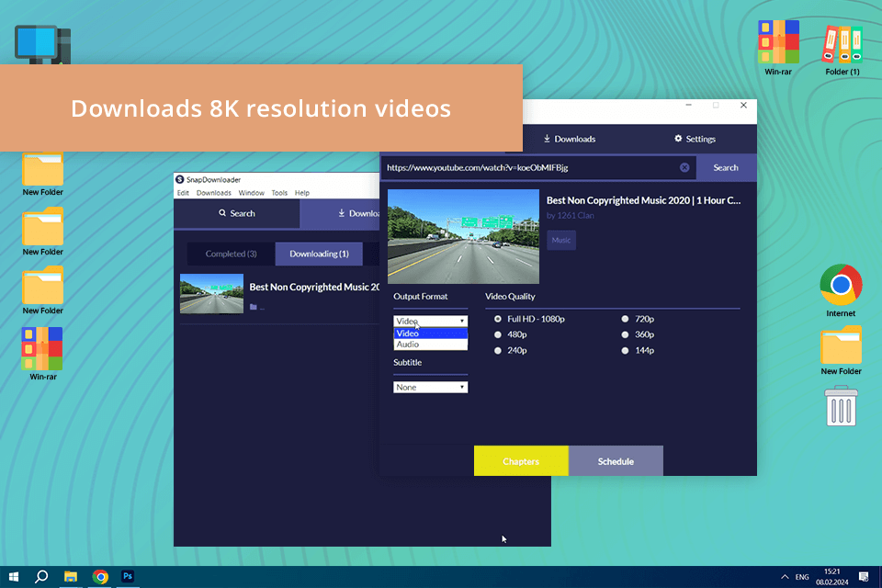Open the taskbar search magnifier
Viewport: 882px width, 588px height.
pyautogui.click(x=41, y=576)
